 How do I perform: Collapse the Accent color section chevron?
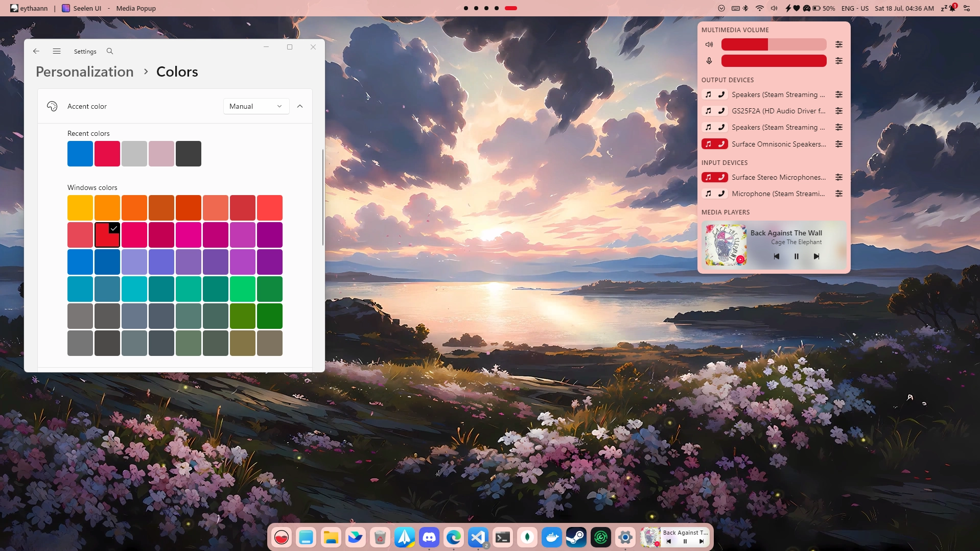(x=300, y=106)
